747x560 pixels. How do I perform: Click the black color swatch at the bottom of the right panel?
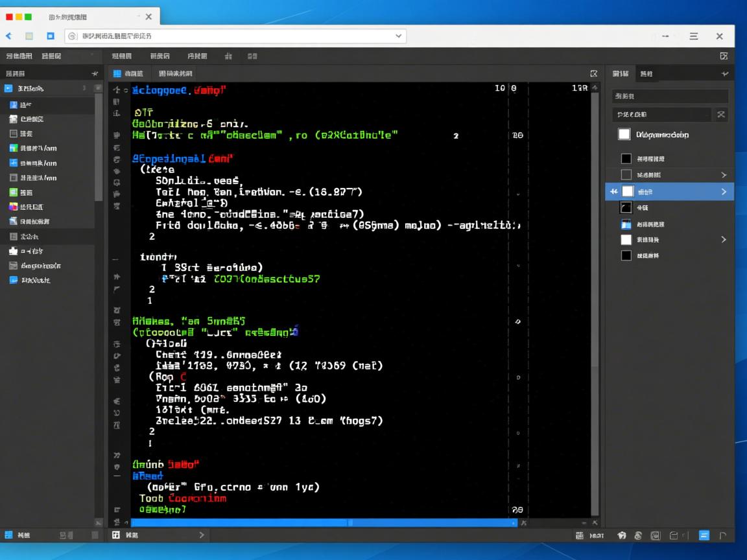click(626, 255)
